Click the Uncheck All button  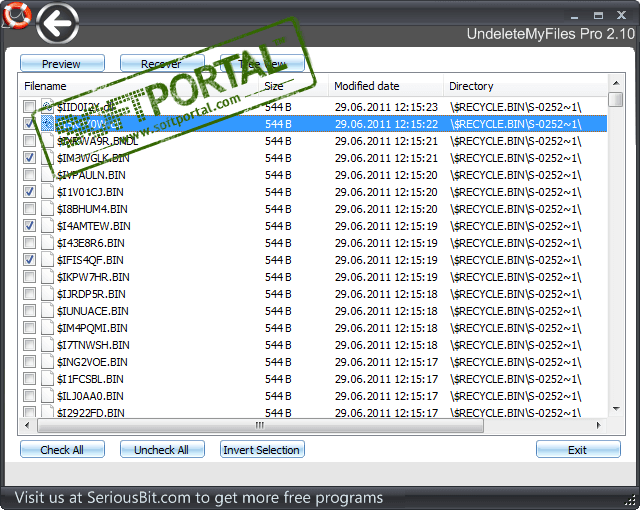[162, 450]
